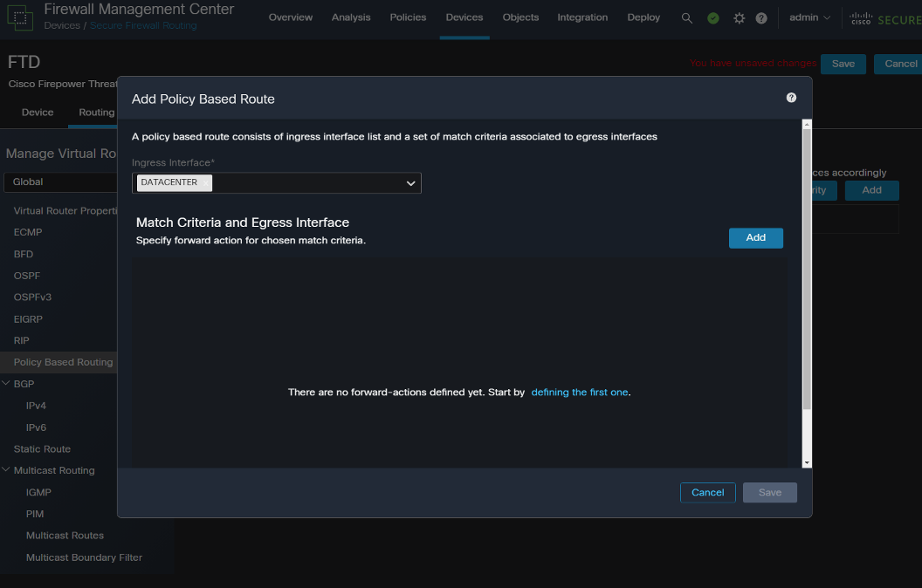The image size is (922, 588).
Task: Open the Deploy menu
Action: coord(643,17)
